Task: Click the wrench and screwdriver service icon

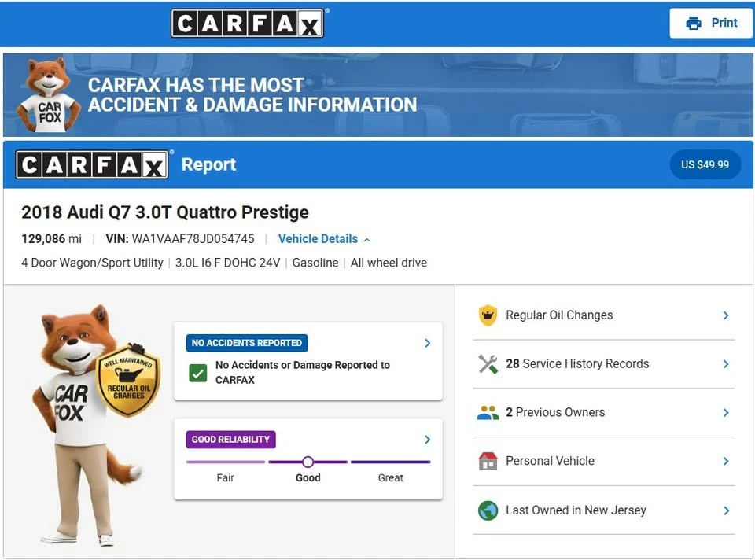Action: (488, 364)
